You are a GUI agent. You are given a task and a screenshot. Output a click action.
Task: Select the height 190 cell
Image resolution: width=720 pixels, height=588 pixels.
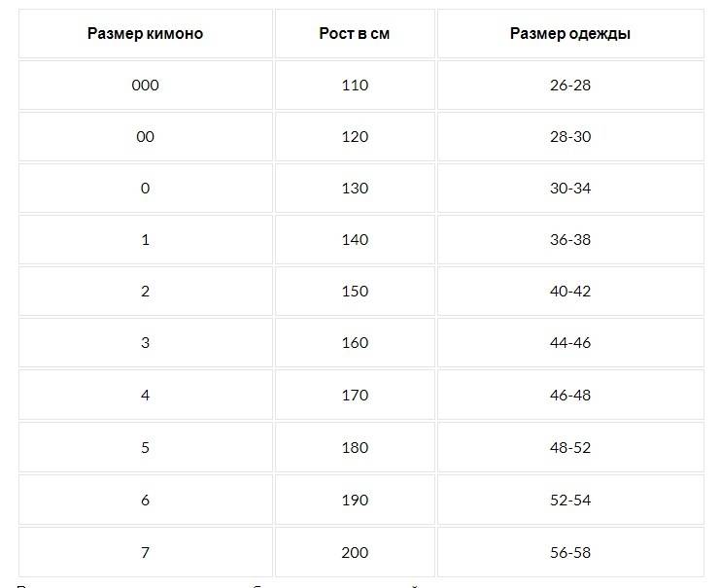(x=355, y=500)
